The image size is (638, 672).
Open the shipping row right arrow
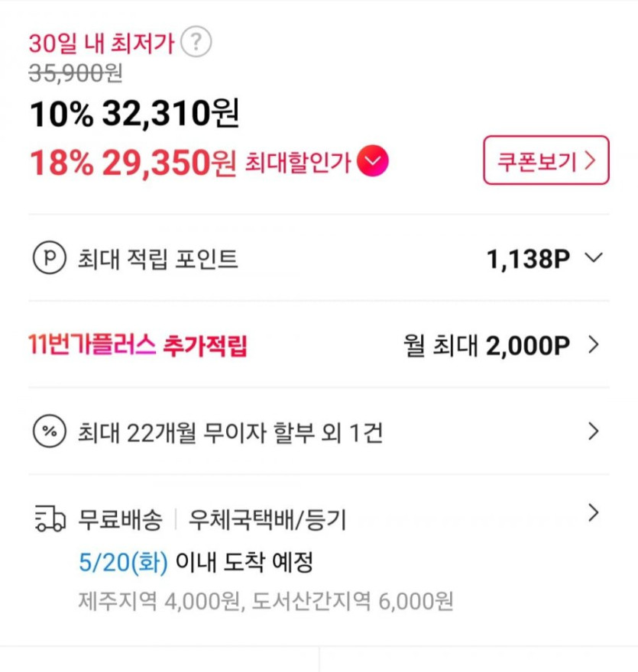tap(594, 514)
